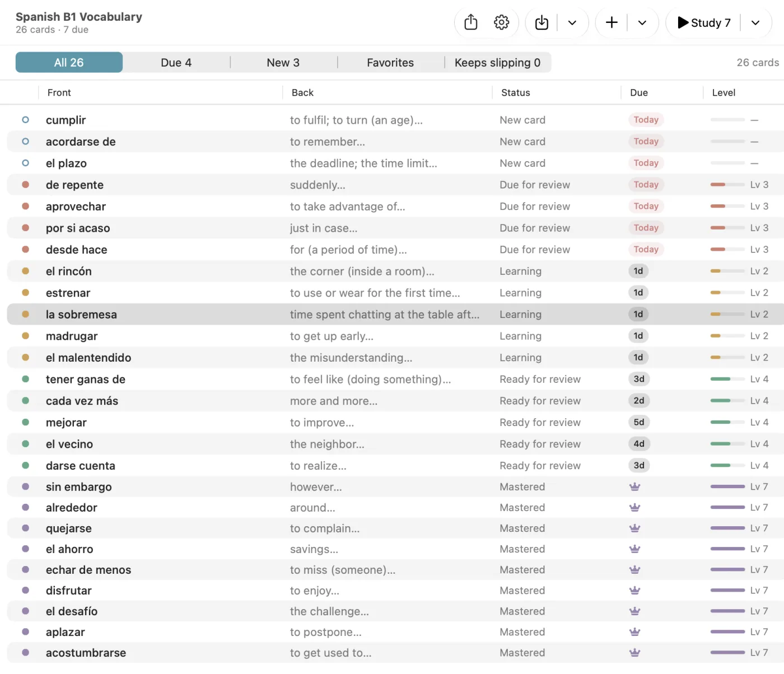Image resolution: width=784 pixels, height=674 pixels.
Task: Click the status dot beside de repente
Action: pyautogui.click(x=25, y=184)
